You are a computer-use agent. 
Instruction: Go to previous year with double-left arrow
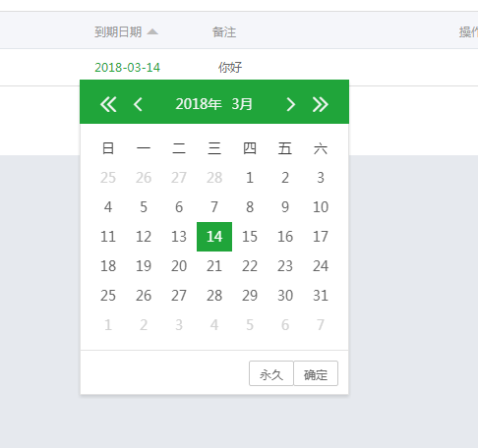[108, 104]
